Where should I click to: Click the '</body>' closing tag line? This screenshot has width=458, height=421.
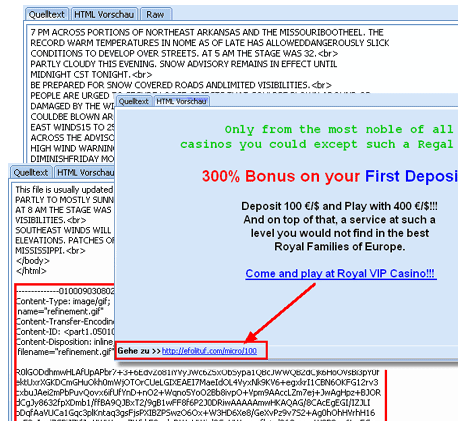(x=32, y=261)
